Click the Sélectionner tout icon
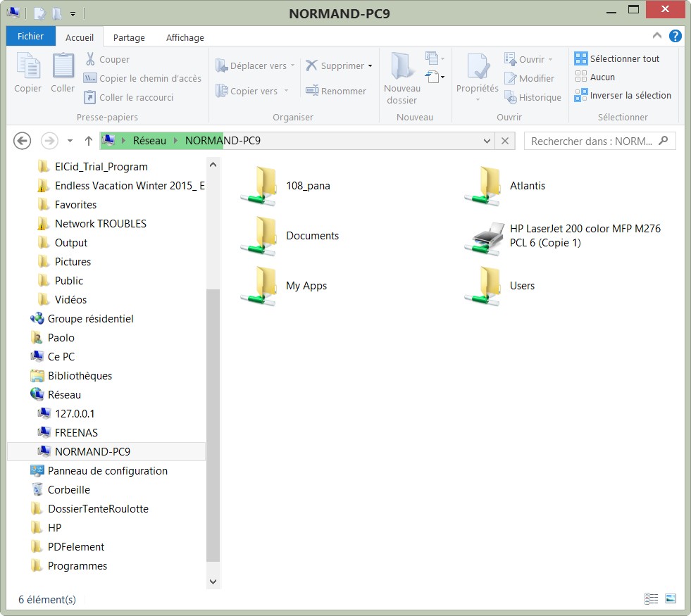Viewport: 691px width, 616px height. tap(580, 58)
